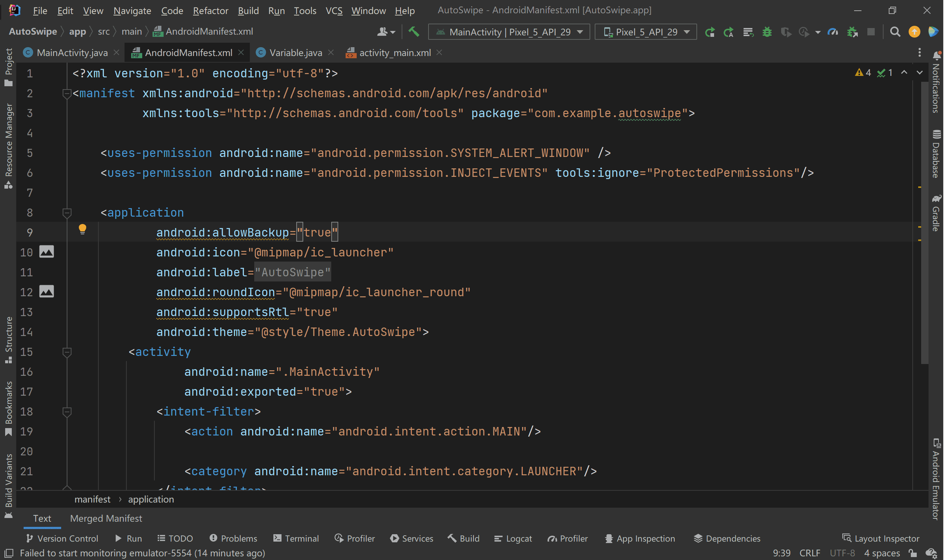Toggle the Android Emulator panel
The width and height of the screenshot is (944, 560).
pyautogui.click(x=936, y=479)
